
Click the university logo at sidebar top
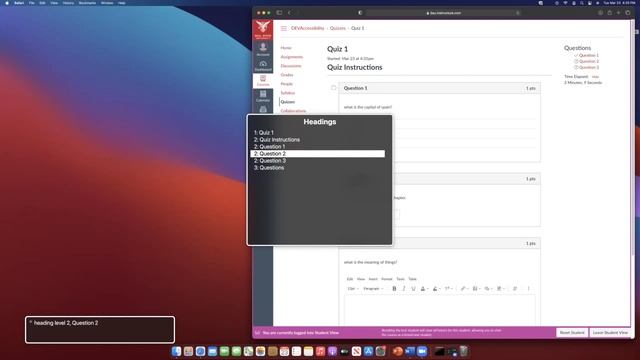[263, 29]
